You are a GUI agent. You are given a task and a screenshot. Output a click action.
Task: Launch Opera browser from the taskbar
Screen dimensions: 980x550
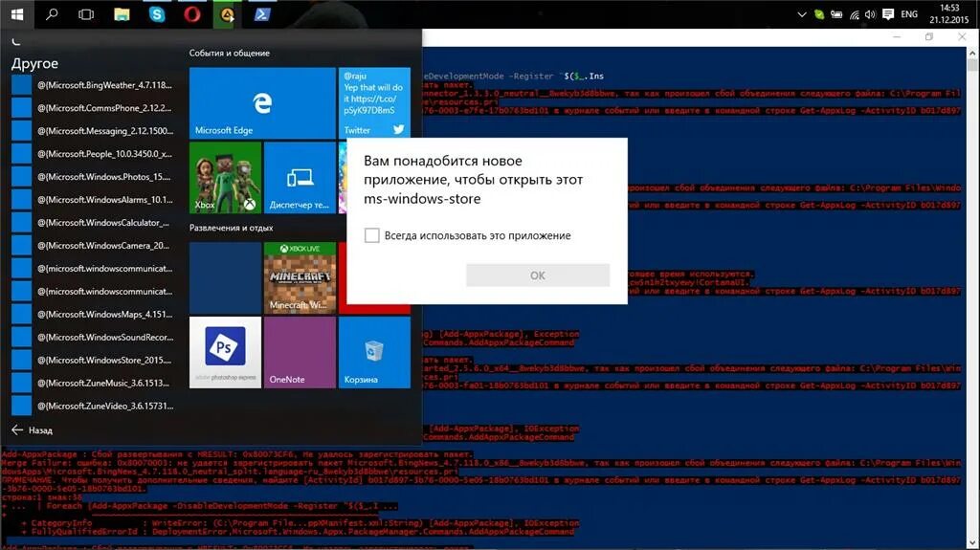(x=191, y=13)
